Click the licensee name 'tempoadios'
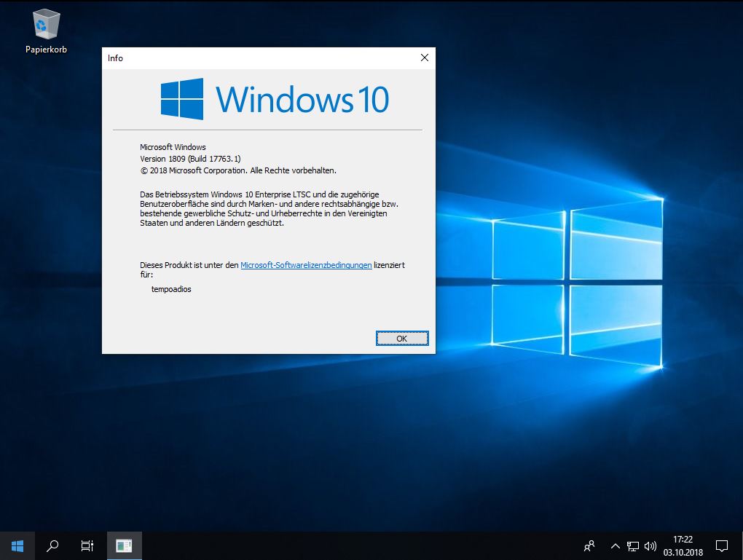Image resolution: width=743 pixels, height=560 pixels. (171, 289)
